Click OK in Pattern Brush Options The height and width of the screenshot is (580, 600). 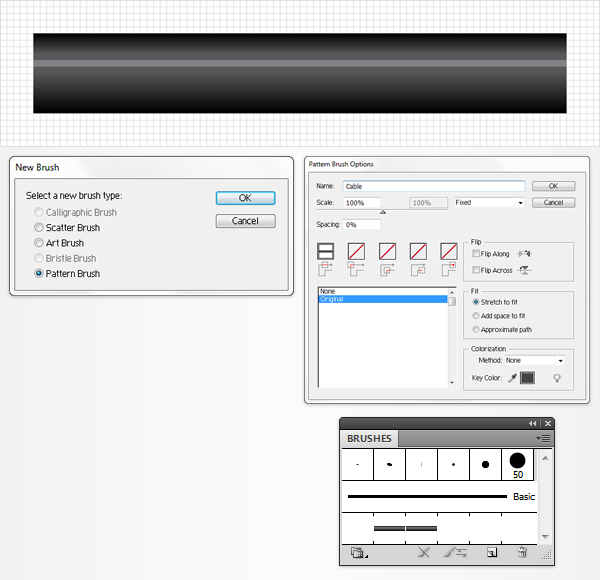[553, 186]
